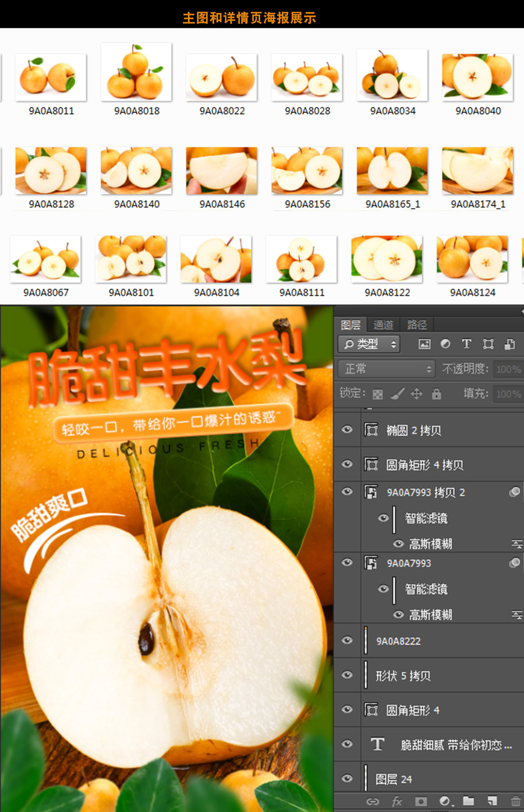Click file name 9A0A8156
The image size is (524, 812).
click(x=307, y=204)
